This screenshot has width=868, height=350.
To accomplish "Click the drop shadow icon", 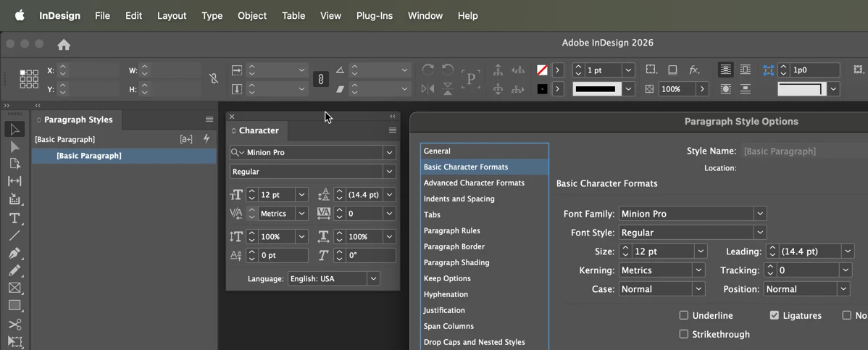I will pyautogui.click(x=672, y=70).
